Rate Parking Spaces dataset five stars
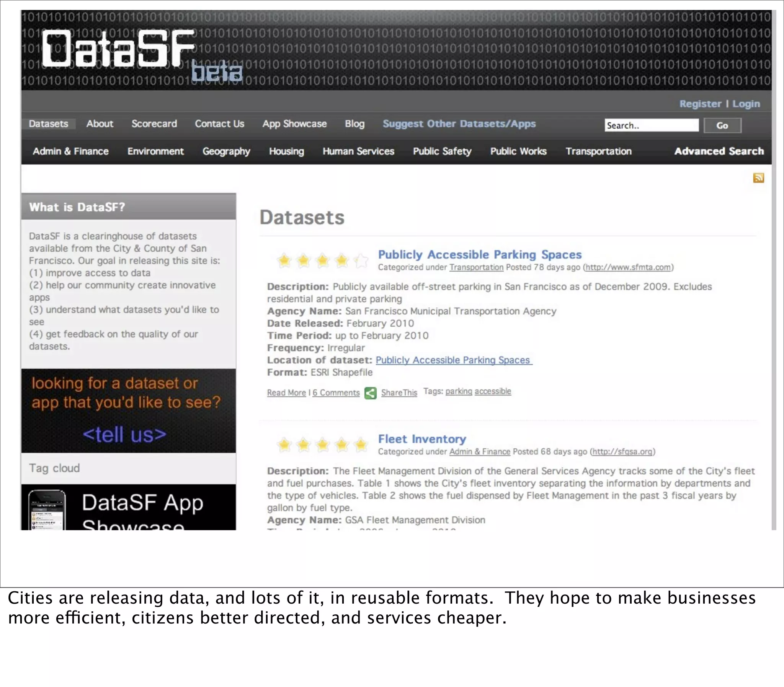 (x=361, y=261)
